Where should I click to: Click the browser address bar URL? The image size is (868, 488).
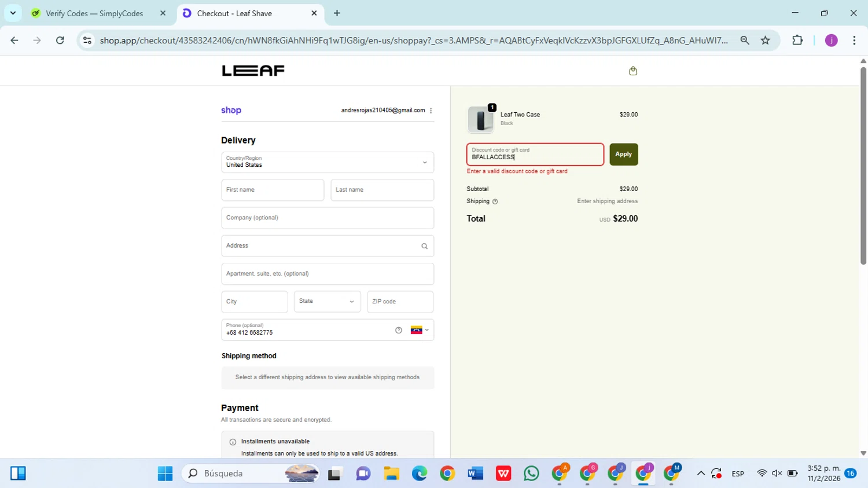click(414, 40)
